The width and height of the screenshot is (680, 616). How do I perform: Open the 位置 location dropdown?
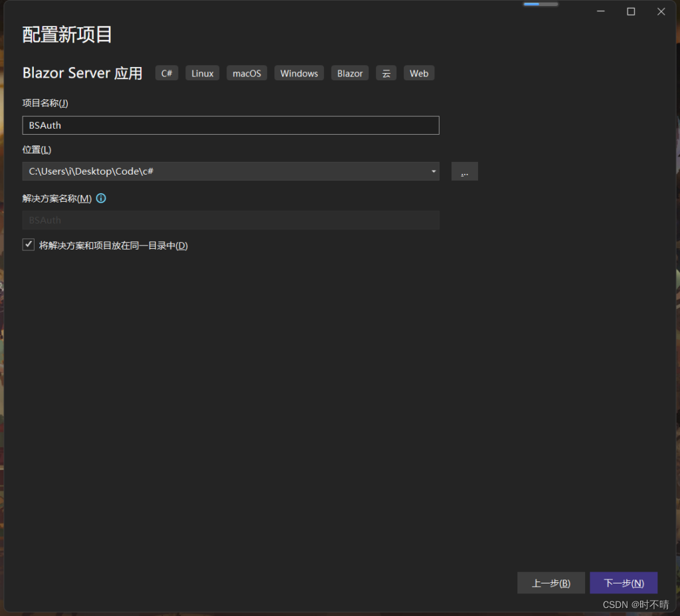434,171
